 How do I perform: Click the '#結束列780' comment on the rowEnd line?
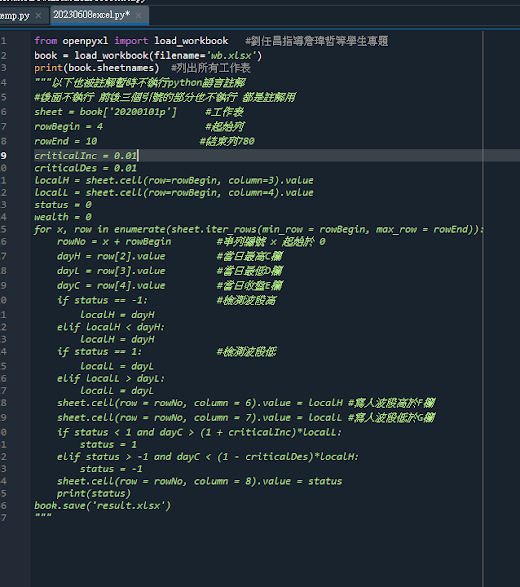227,141
